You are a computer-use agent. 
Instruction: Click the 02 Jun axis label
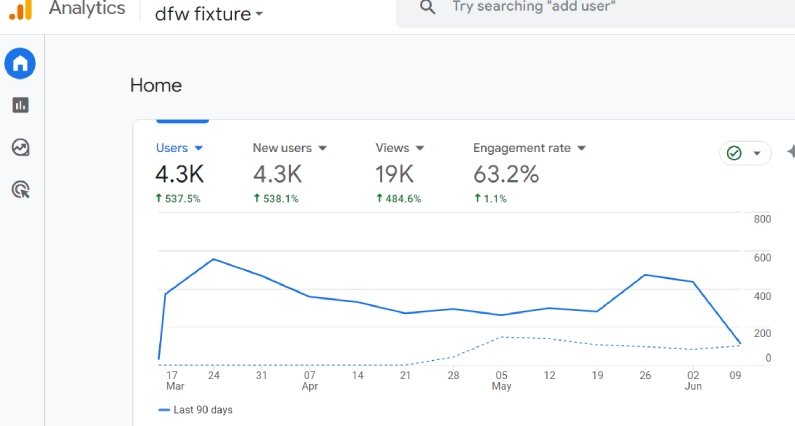coord(693,380)
